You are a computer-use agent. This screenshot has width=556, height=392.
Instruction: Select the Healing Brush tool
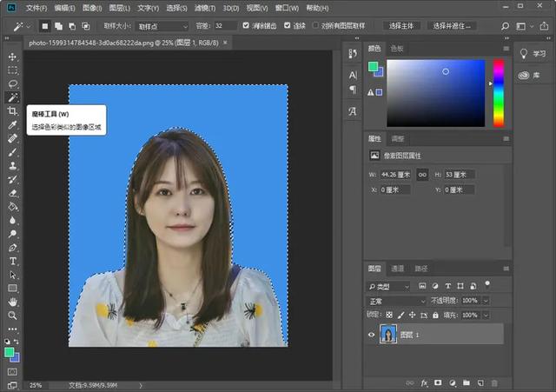pos(12,138)
